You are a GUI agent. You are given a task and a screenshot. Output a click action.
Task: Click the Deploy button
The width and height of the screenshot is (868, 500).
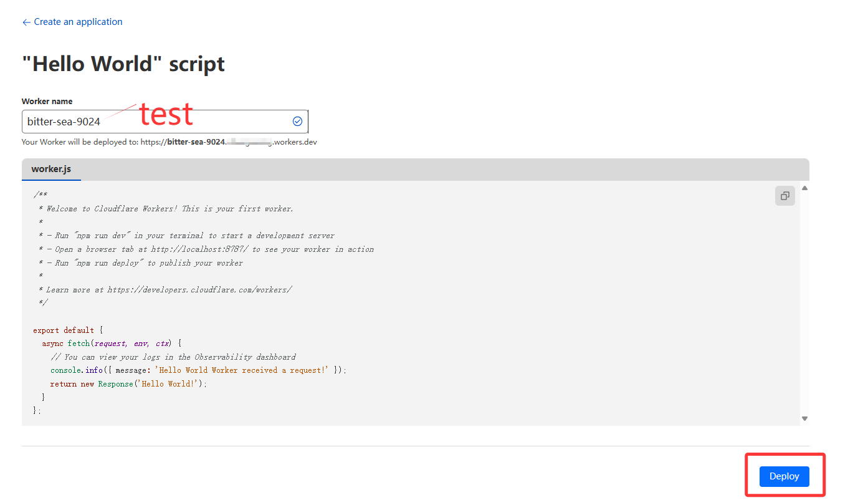click(784, 476)
